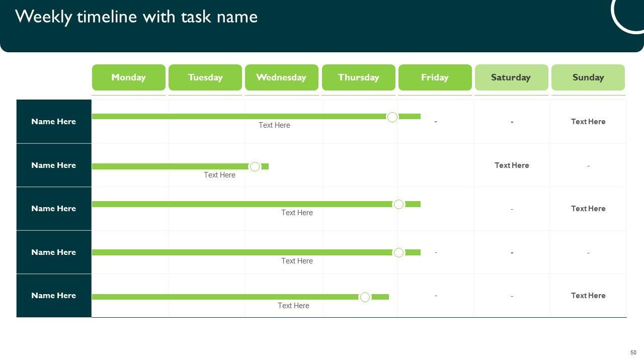The height and width of the screenshot is (362, 644).
Task: Click the Monday column header
Action: [128, 77]
